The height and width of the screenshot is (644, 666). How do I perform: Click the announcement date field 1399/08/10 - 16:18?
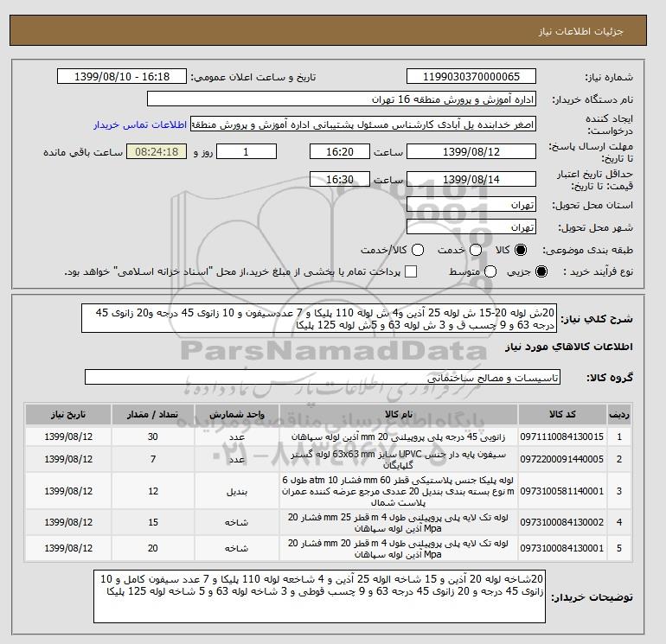122,77
